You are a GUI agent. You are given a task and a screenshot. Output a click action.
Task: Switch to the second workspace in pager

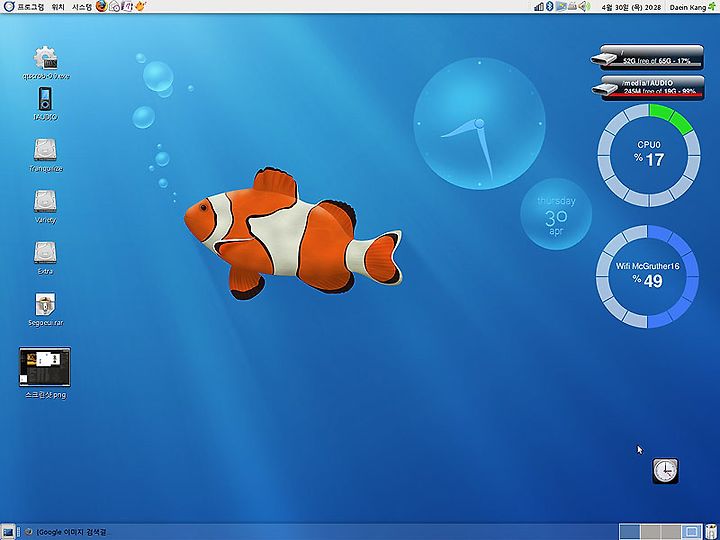(x=650, y=532)
